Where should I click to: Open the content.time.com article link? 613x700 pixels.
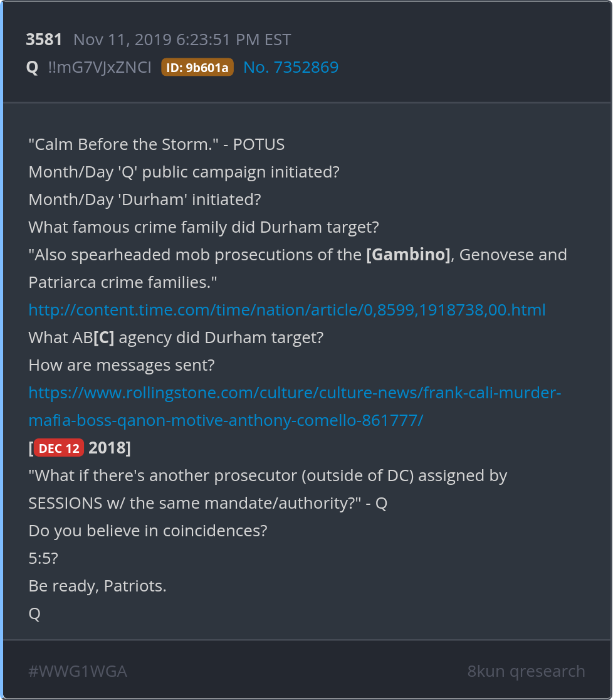(287, 310)
